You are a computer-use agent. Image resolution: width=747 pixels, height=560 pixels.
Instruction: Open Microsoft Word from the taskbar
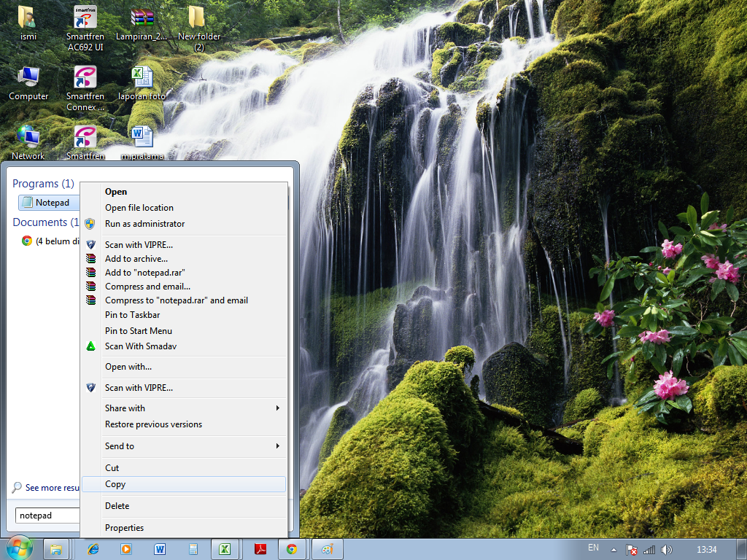pos(160,548)
